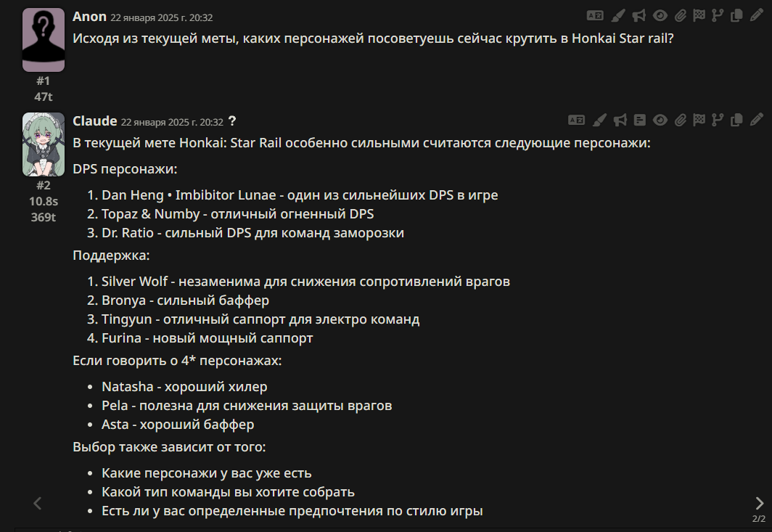Edit Anon's message with the pencil icon
The height and width of the screenshot is (532, 772).
(756, 15)
